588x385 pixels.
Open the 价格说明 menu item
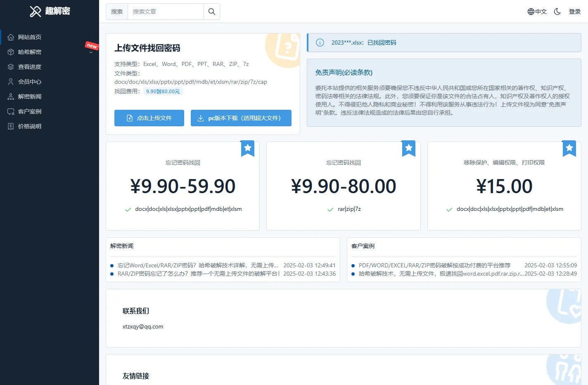pyautogui.click(x=50, y=126)
